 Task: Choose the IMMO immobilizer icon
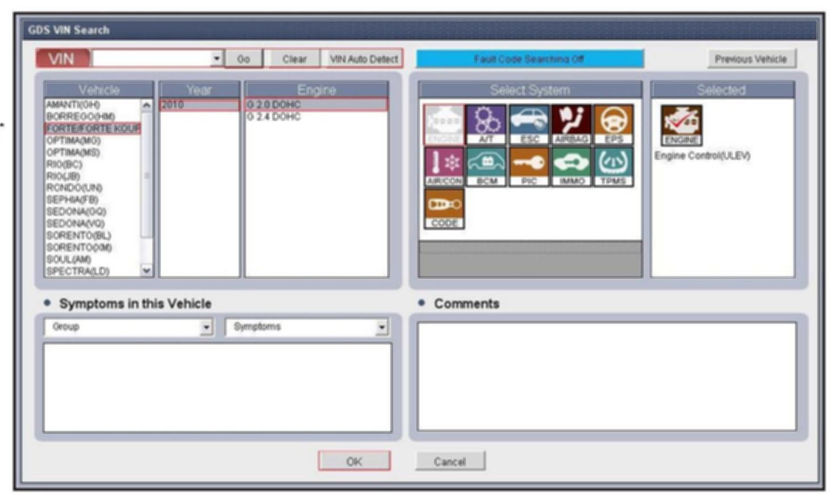tap(571, 166)
